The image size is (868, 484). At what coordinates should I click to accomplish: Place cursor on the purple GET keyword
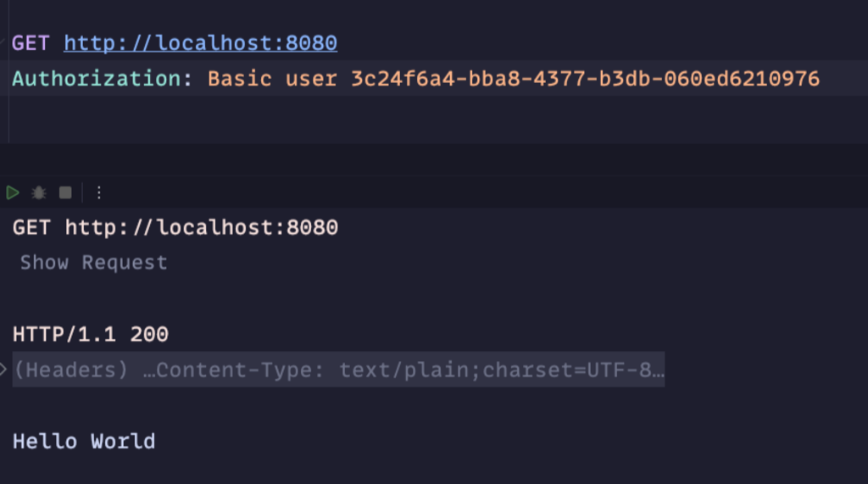[x=31, y=43]
